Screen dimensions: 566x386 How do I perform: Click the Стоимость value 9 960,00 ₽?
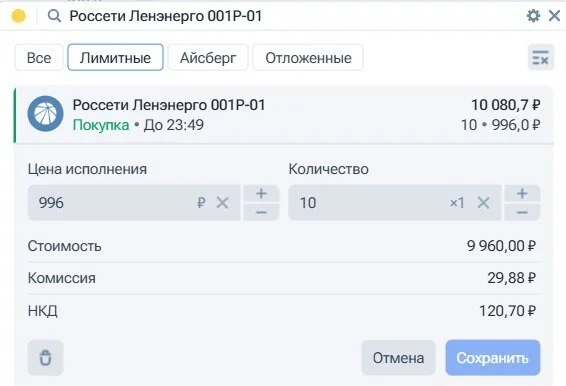[501, 246]
